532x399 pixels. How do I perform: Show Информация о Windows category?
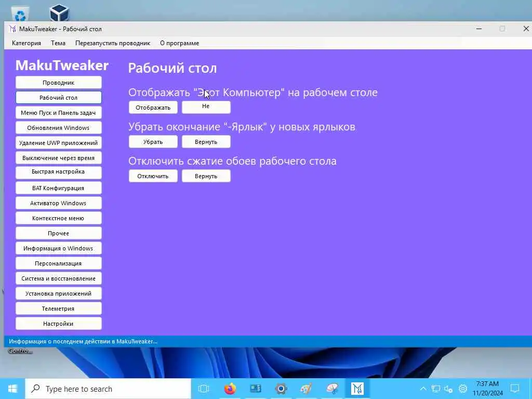coord(58,248)
